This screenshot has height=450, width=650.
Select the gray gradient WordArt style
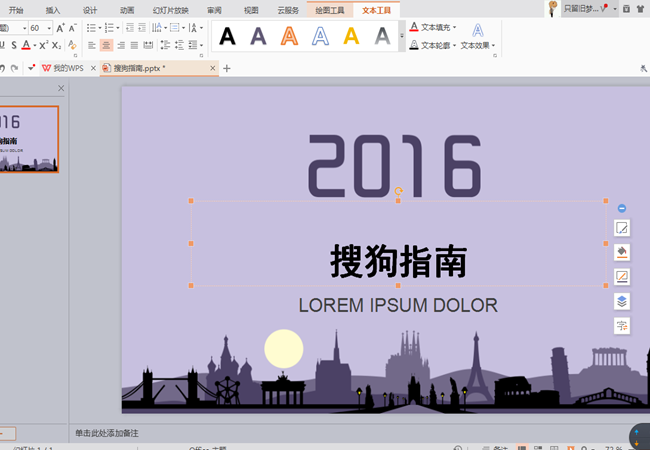click(382, 36)
